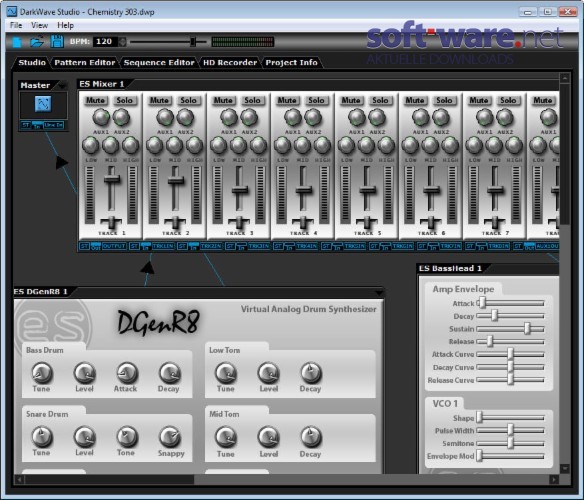Screen dimensions: 584x500
Task: Select the TRK8IN input connector
Action: pos(498,246)
